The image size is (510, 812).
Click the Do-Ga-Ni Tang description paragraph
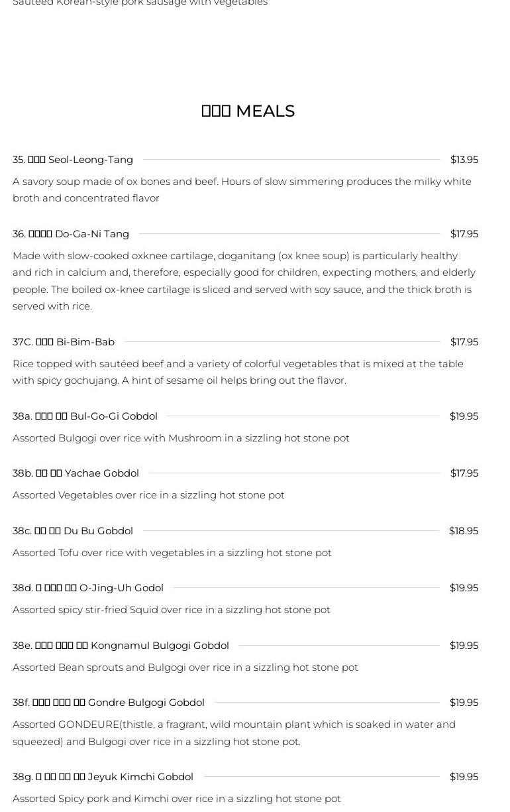pyautogui.click(x=244, y=281)
